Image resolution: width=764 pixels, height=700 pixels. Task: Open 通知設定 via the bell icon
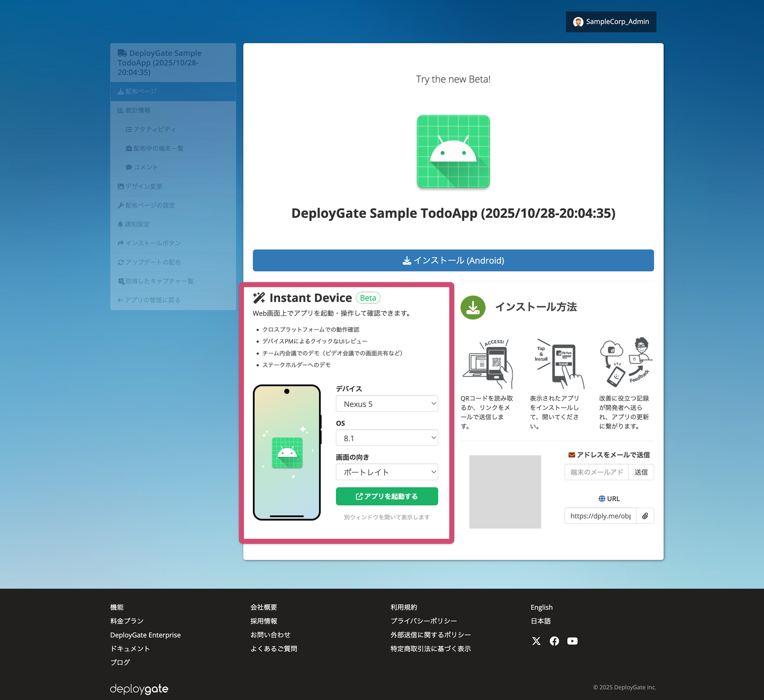[120, 224]
